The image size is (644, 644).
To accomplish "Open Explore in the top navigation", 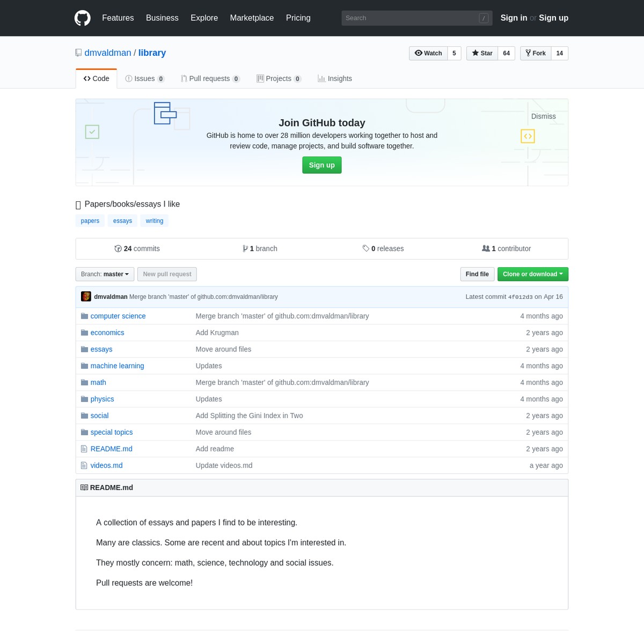I will pyautogui.click(x=204, y=18).
